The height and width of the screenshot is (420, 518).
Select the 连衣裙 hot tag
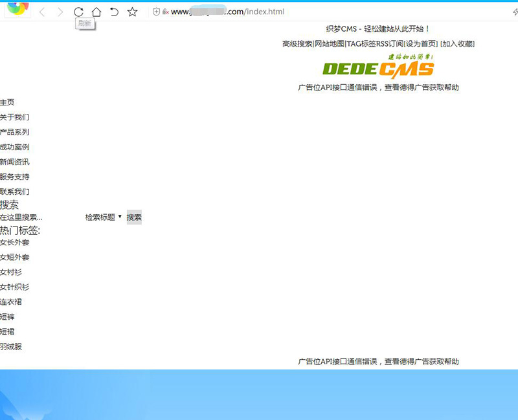(x=10, y=302)
